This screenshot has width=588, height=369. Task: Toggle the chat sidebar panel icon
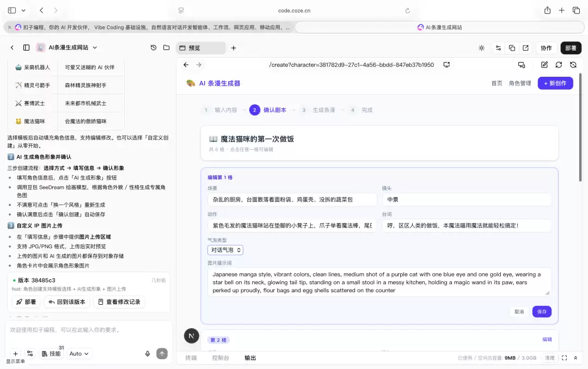[x=26, y=48]
